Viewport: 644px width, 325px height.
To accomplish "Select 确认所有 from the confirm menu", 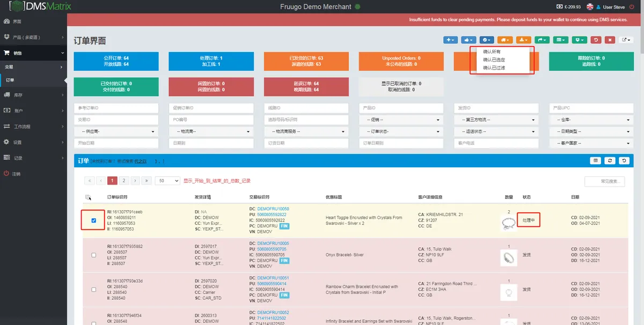I will coord(492,52).
